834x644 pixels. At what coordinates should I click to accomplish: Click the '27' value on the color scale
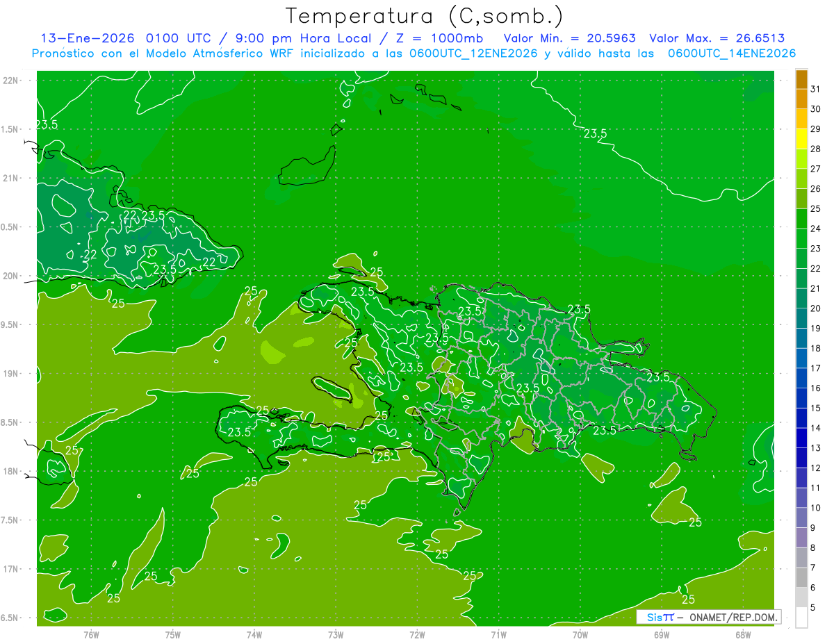click(815, 169)
